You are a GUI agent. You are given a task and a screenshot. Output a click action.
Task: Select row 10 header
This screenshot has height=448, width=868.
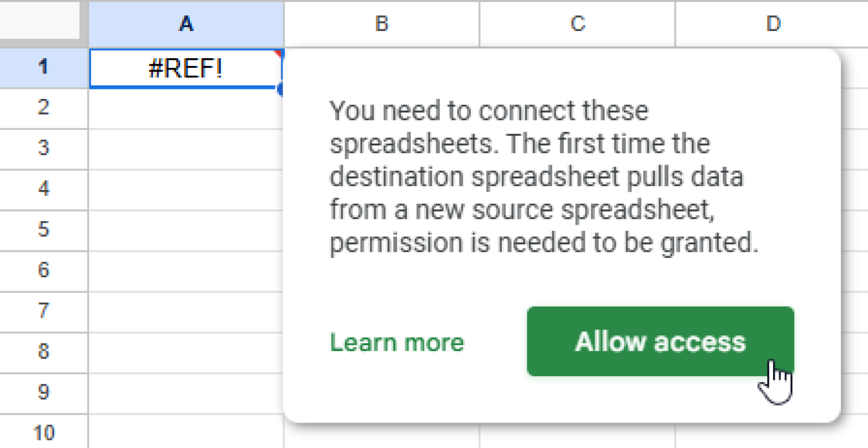point(44,432)
